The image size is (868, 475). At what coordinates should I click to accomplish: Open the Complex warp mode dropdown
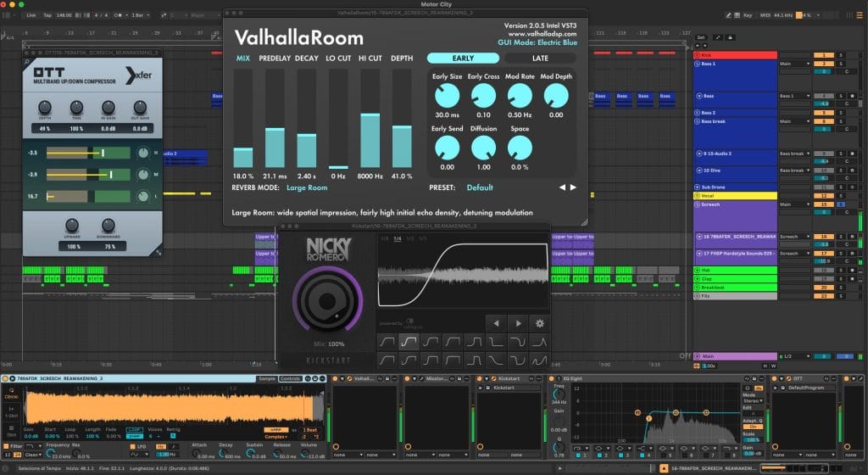pyautogui.click(x=276, y=437)
